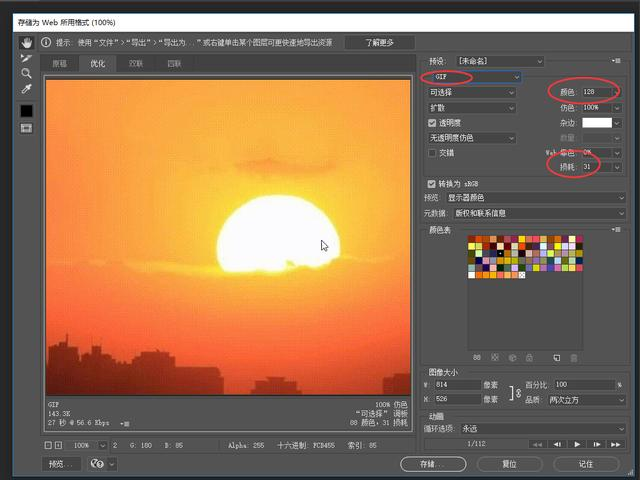Switch to the 双联 2-up tab
The height and width of the screenshot is (480, 640).
point(136,64)
